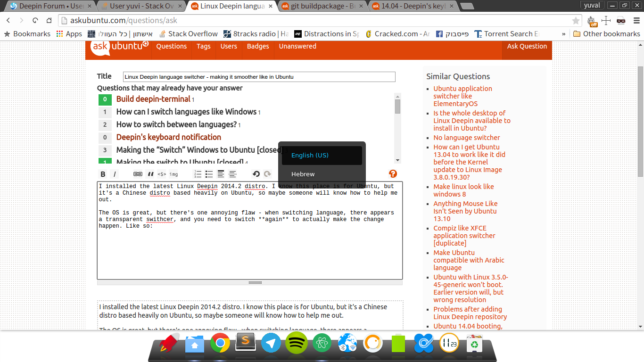
Task: Select English (US) in language switcher
Action: (x=322, y=156)
